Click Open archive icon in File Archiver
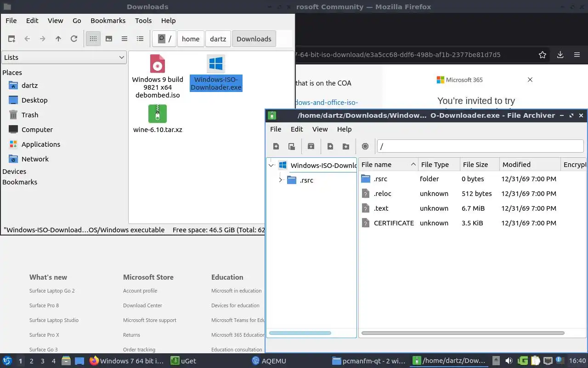 (292, 146)
